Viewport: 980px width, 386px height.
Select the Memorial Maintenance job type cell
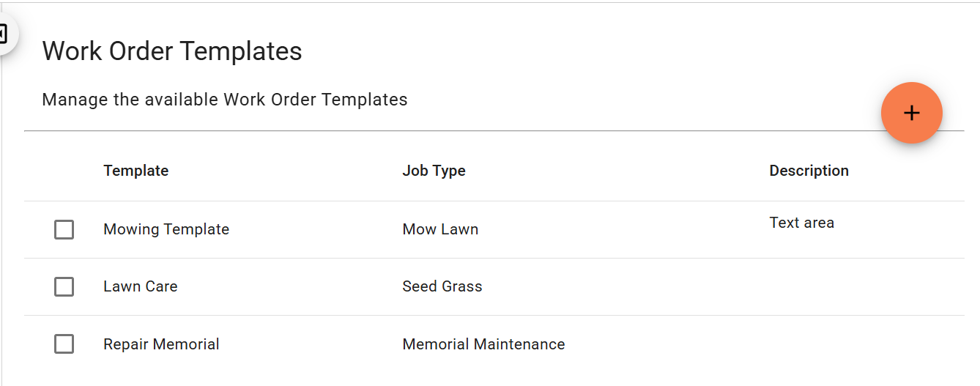[483, 344]
